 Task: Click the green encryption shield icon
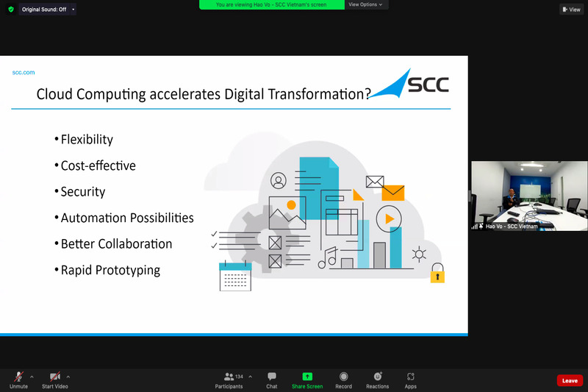11,9
